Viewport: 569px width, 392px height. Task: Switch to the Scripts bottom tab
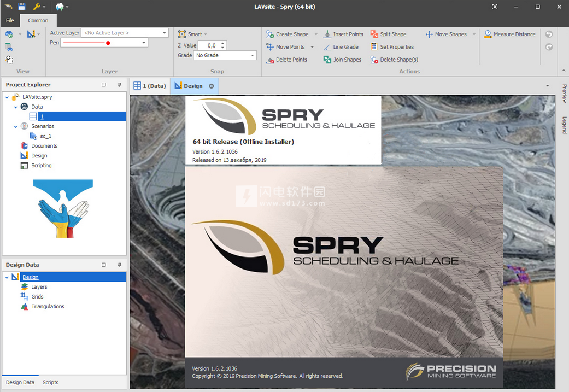tap(50, 382)
